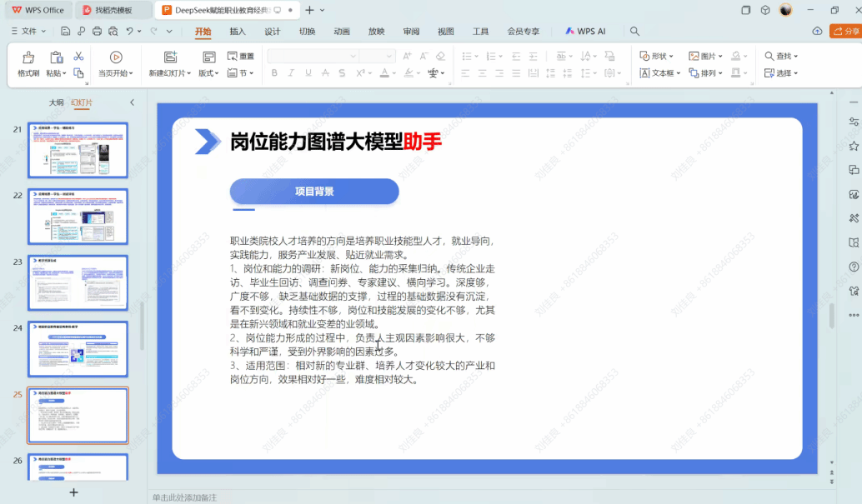The image size is (862, 504).
Task: Toggle underline formatting (U)
Action: [x=308, y=73]
